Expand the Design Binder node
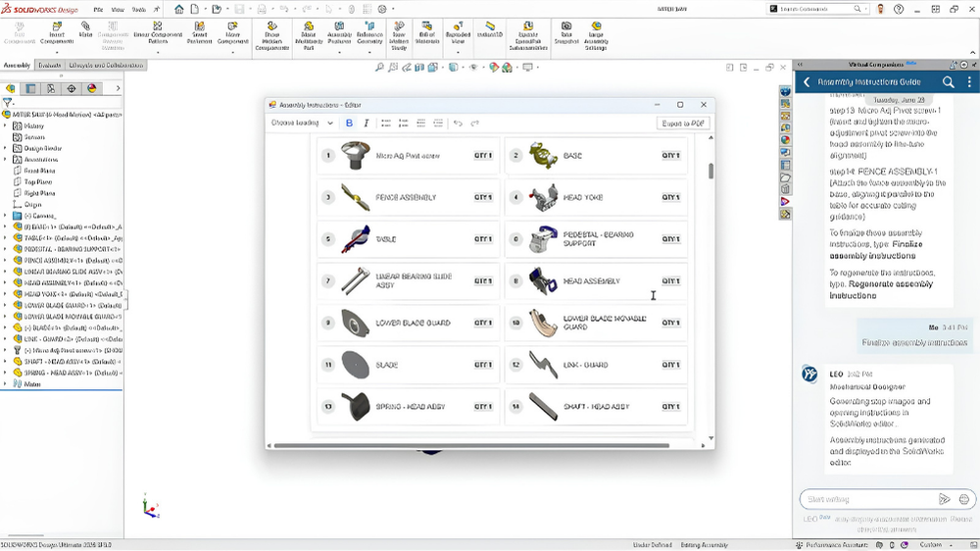This screenshot has width=980, height=551. pos(6,148)
